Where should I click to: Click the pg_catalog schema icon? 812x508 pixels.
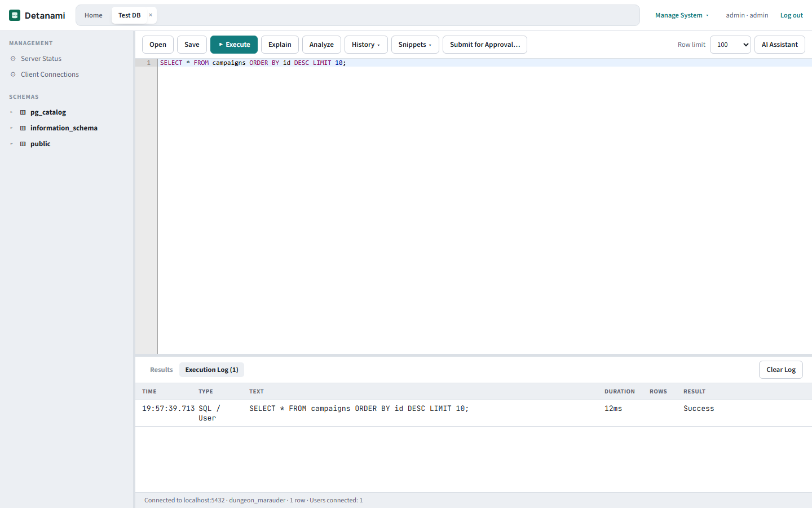[x=23, y=112]
